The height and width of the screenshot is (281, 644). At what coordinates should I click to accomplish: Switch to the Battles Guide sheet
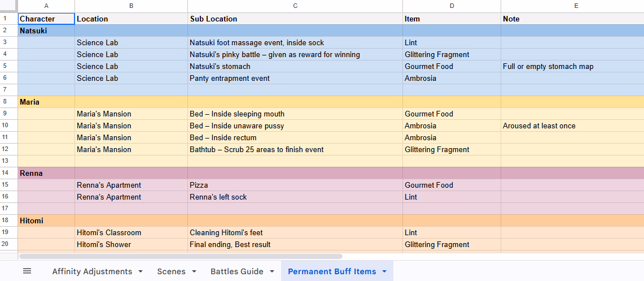pyautogui.click(x=237, y=271)
